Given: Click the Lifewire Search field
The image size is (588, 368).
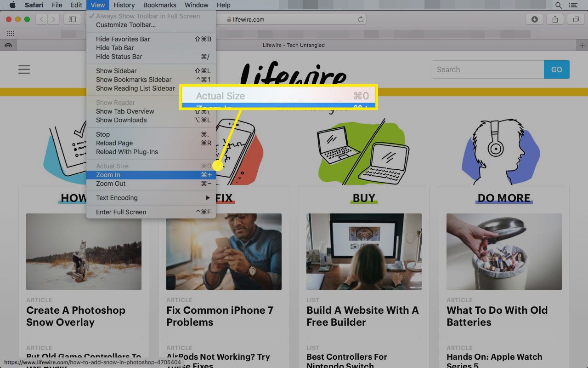Looking at the screenshot, I should click(x=488, y=69).
